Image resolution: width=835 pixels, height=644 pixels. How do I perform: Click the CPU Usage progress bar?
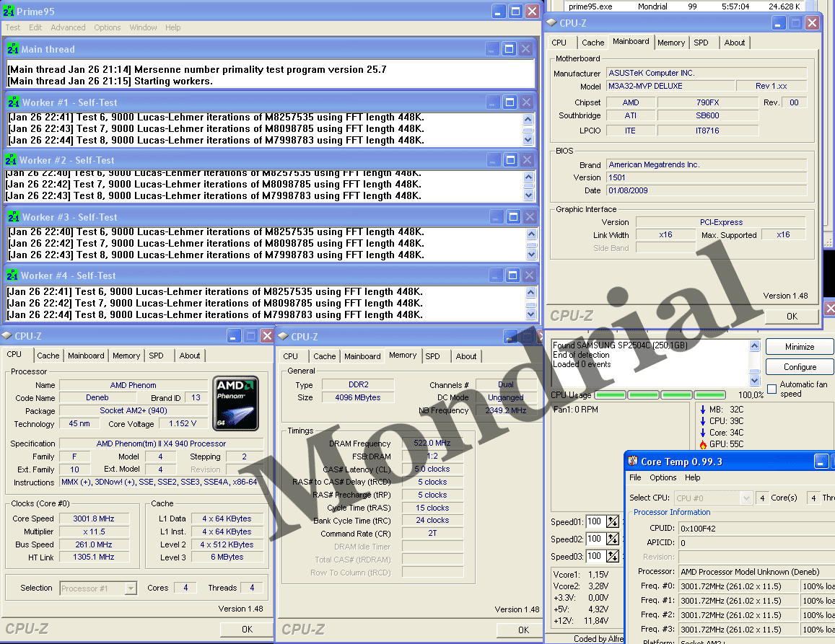(660, 395)
